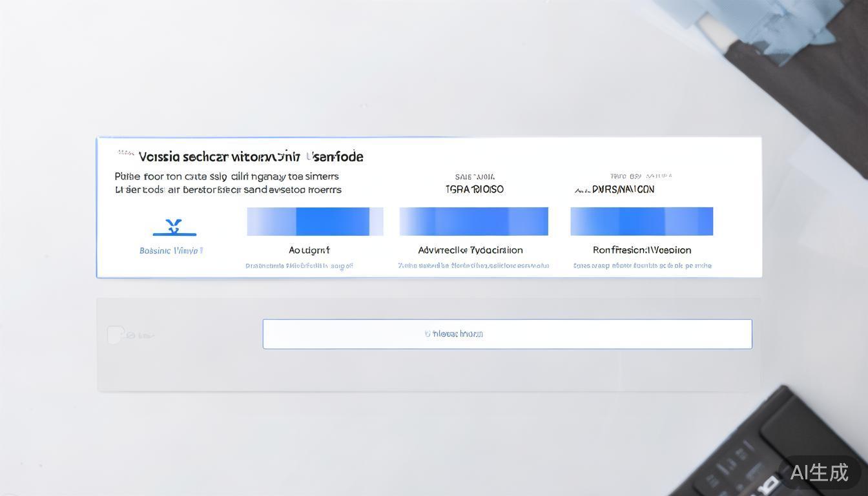Click the small blue description under Aoudgrnt
868x496 pixels.
[x=299, y=265]
